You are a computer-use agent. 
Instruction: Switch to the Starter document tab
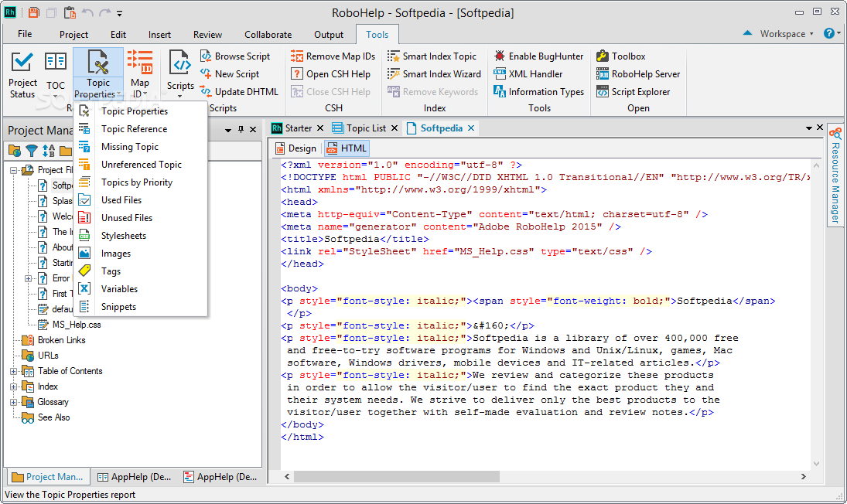pos(291,128)
